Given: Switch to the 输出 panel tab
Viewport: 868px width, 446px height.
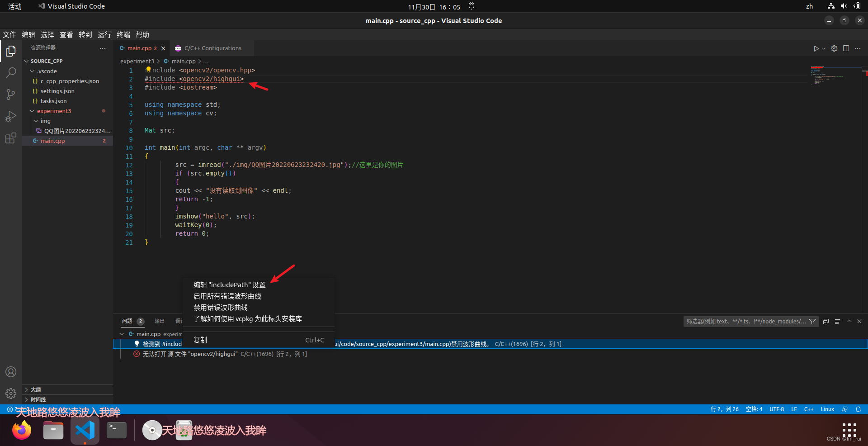Looking at the screenshot, I should click(160, 321).
